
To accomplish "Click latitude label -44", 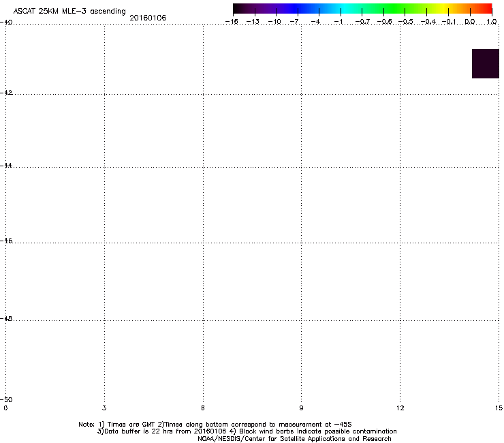I will coord(6,166).
